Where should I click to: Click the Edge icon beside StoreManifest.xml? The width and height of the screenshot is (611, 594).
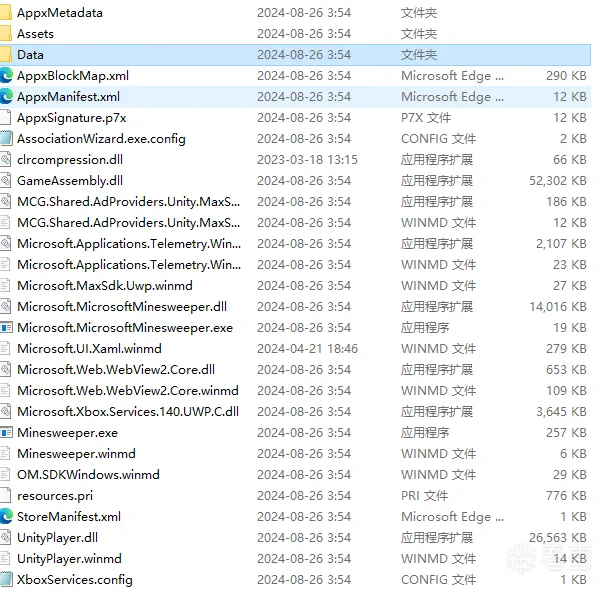click(x=6, y=517)
